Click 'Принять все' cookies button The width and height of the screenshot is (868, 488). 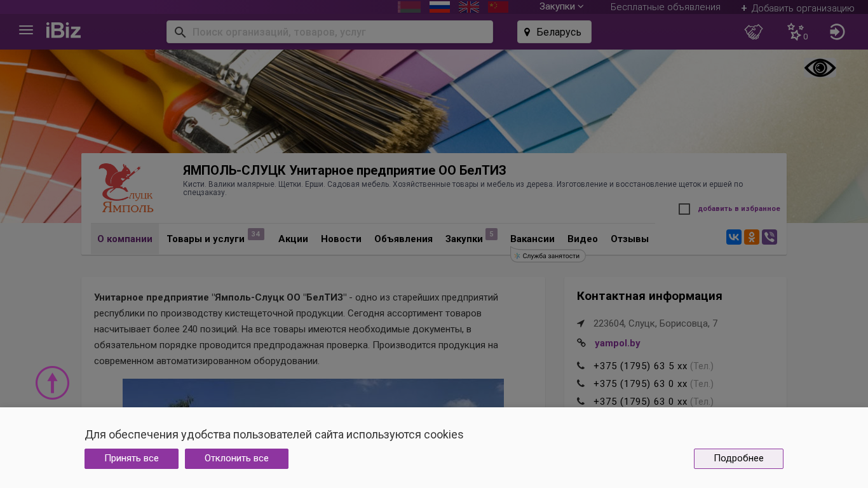(x=132, y=459)
